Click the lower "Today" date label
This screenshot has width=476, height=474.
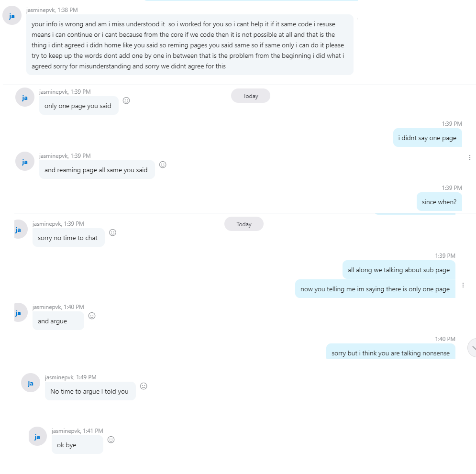click(x=244, y=224)
